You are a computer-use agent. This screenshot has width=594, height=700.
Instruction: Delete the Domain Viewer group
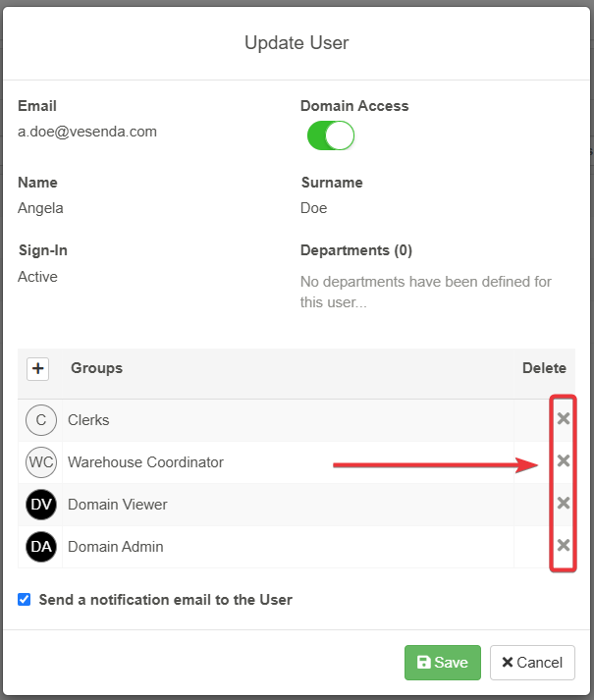[564, 503]
